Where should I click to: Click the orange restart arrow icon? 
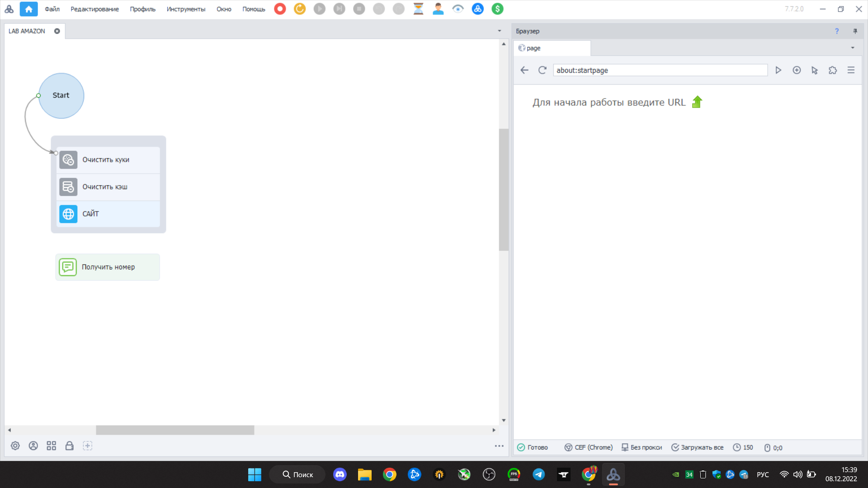300,9
